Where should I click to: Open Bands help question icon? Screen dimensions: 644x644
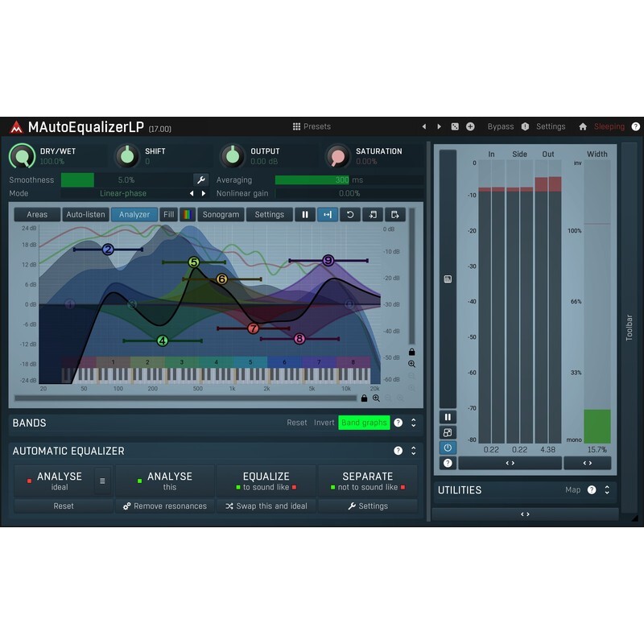[x=398, y=423]
